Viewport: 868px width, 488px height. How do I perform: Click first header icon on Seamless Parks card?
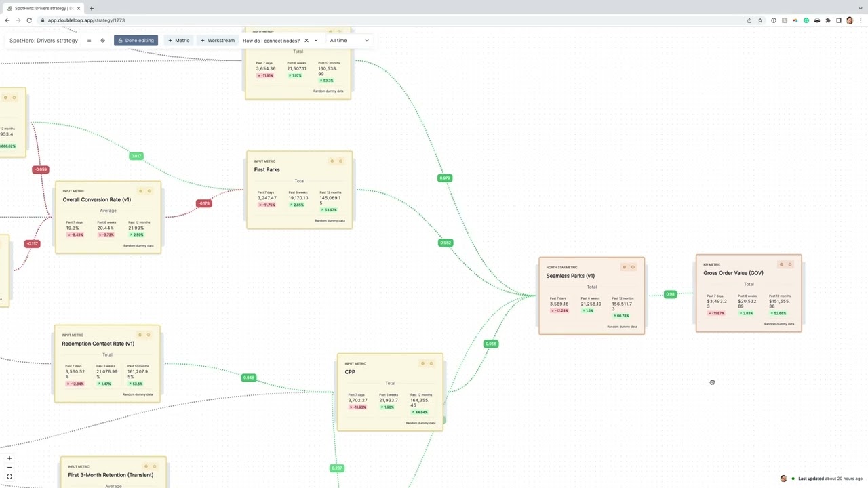[625, 267]
